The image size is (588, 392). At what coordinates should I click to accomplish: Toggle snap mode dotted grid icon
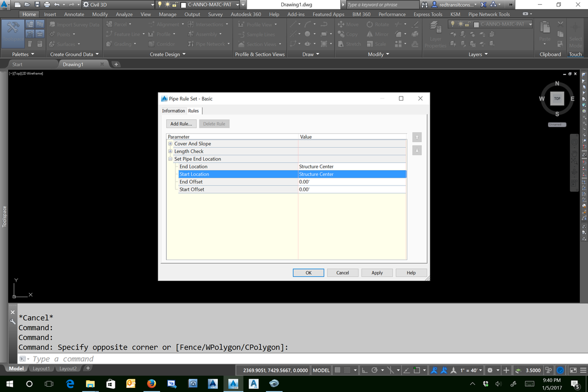pos(347,370)
